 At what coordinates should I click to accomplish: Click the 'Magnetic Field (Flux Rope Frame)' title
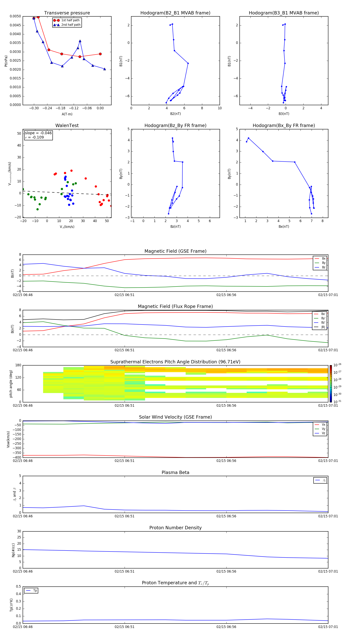(x=175, y=307)
